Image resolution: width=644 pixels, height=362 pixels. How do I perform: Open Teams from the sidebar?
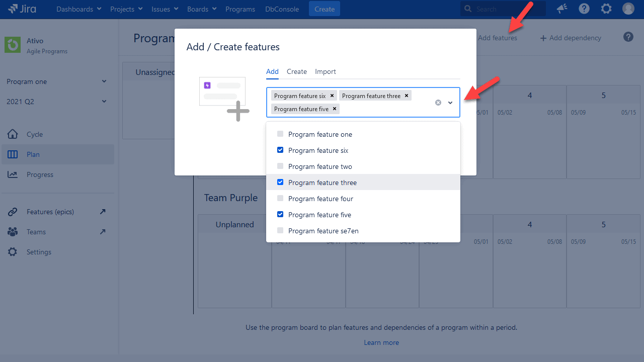(x=36, y=232)
